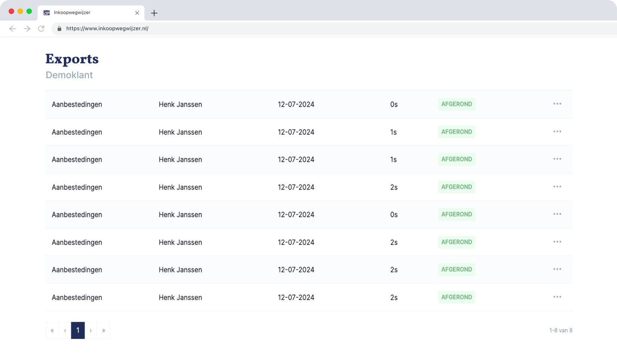Open the ellipsis menu on the last export row
Screen dimensions: 617x364
point(557,297)
